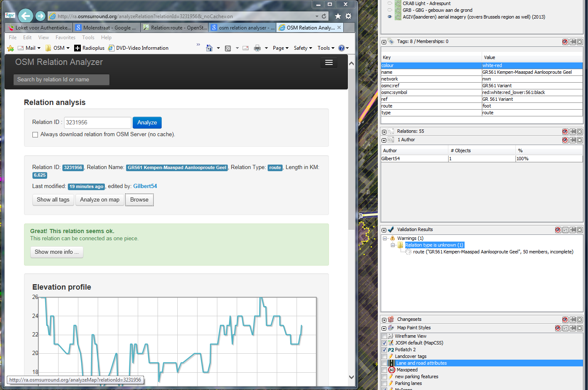Click the Relation ID input field

click(97, 123)
